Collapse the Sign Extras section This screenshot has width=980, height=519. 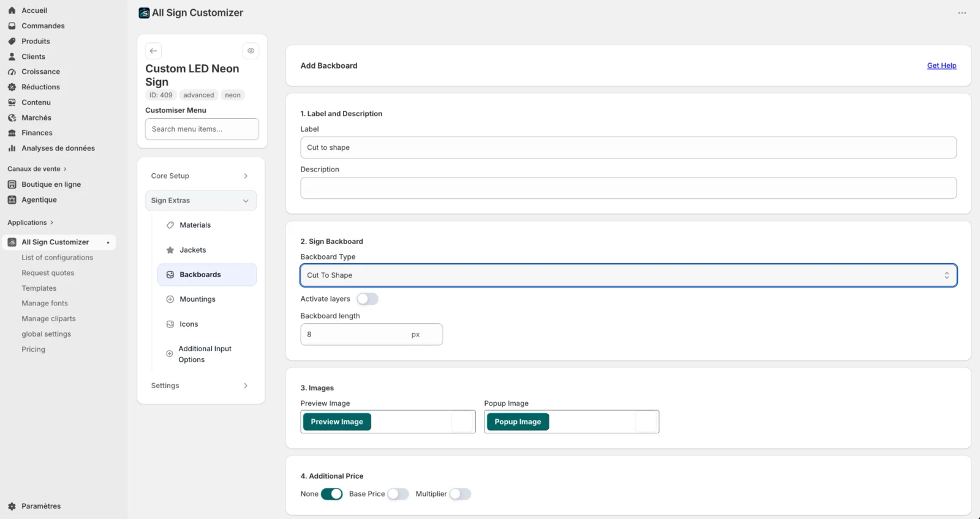tap(201, 201)
